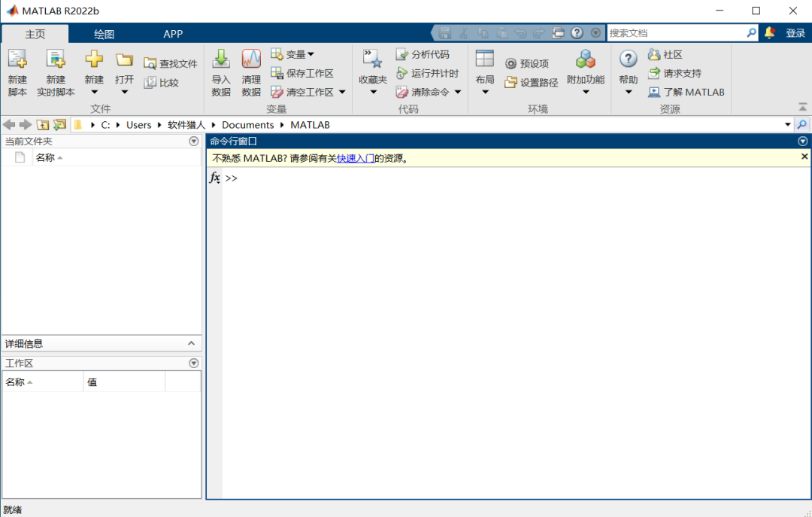Image resolution: width=812 pixels, height=517 pixels.
Task: Click the 新建实时脚本 (New Live Script) icon
Action: point(56,59)
